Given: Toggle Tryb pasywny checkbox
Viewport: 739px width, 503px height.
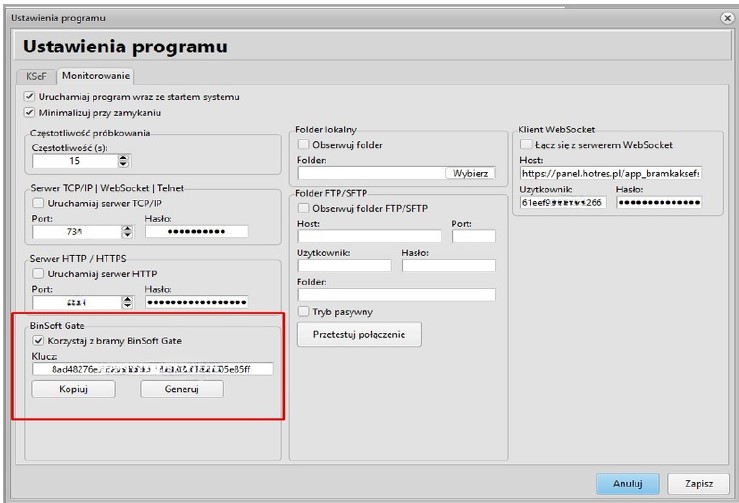Looking at the screenshot, I should click(304, 312).
